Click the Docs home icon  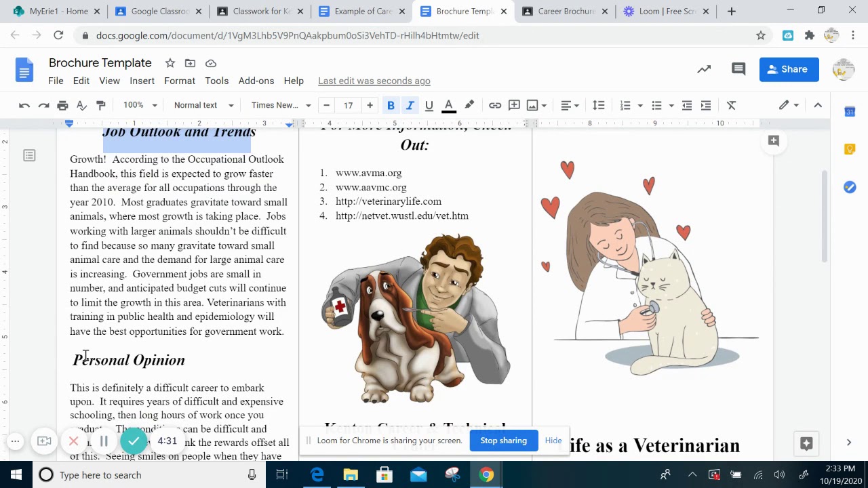point(24,69)
